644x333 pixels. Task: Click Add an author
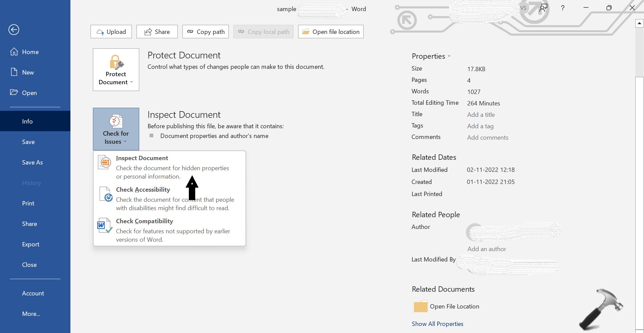tap(487, 249)
